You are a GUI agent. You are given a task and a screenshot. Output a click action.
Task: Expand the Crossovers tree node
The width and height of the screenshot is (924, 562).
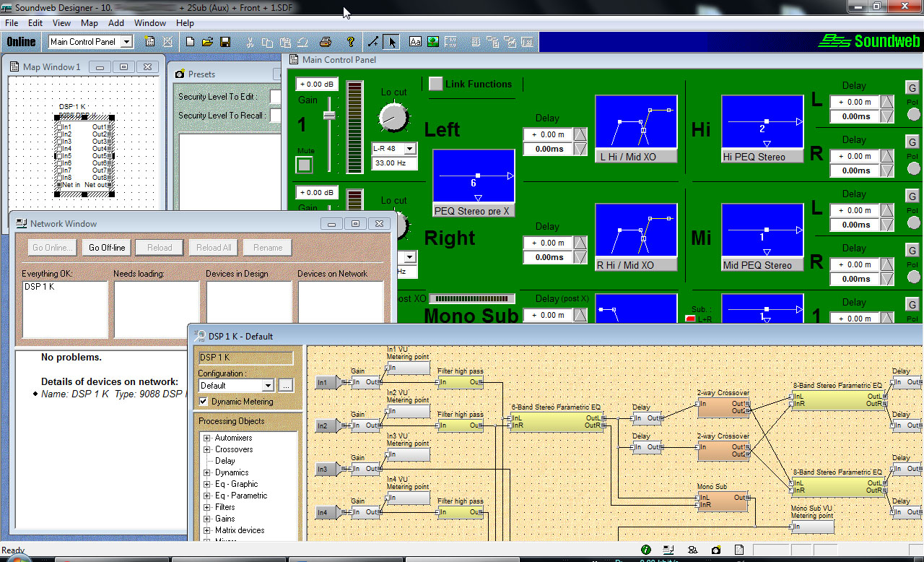[x=207, y=449]
